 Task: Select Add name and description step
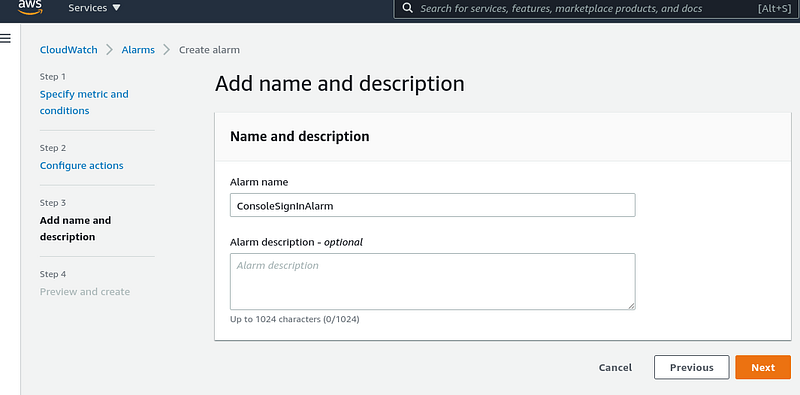coord(76,229)
